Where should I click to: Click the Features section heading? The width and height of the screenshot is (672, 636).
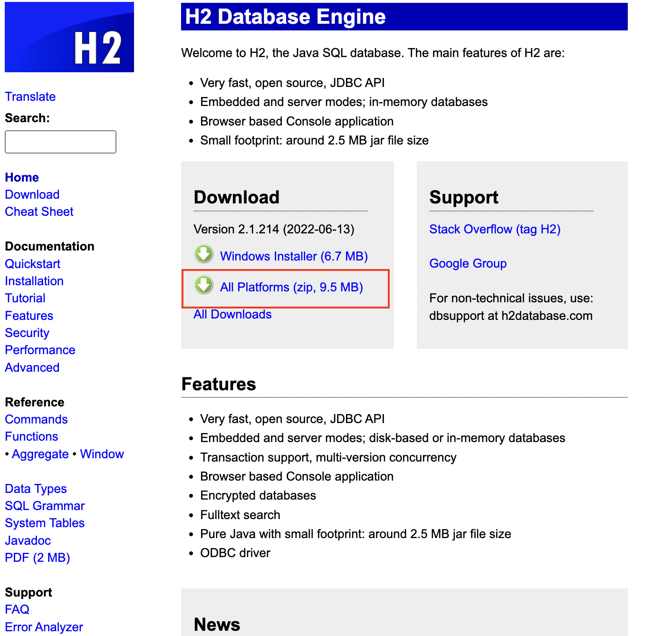219,384
